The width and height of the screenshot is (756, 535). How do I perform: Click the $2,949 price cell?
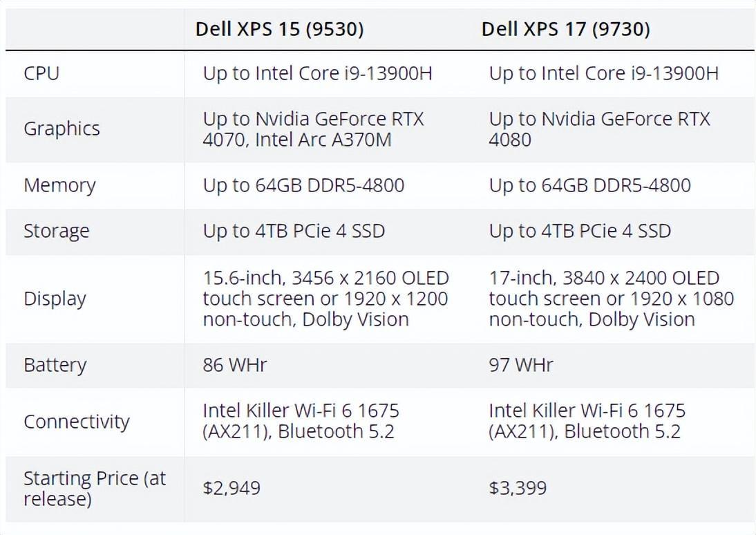[231, 488]
